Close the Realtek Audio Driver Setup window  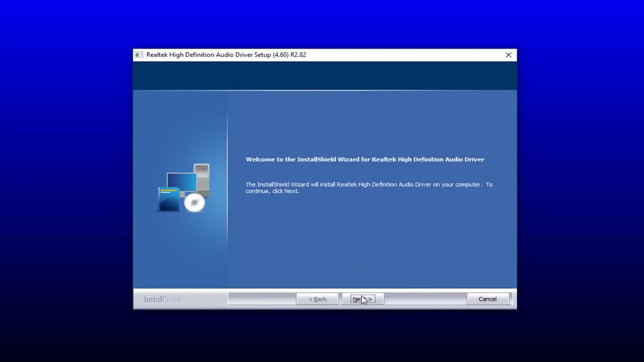click(508, 55)
